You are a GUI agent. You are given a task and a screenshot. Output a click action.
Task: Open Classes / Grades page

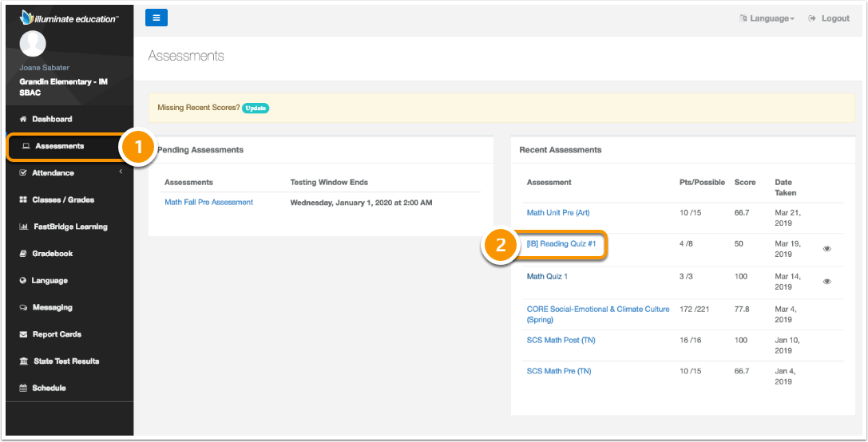(63, 199)
